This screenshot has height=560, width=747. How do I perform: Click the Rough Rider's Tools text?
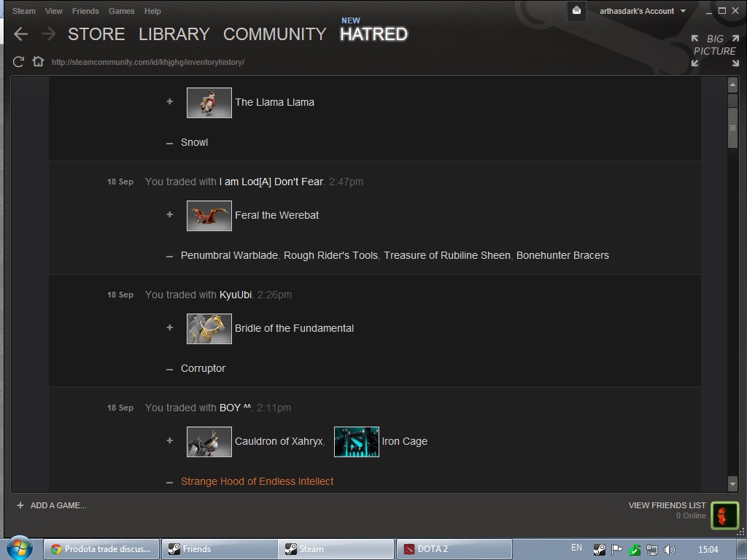click(x=330, y=256)
